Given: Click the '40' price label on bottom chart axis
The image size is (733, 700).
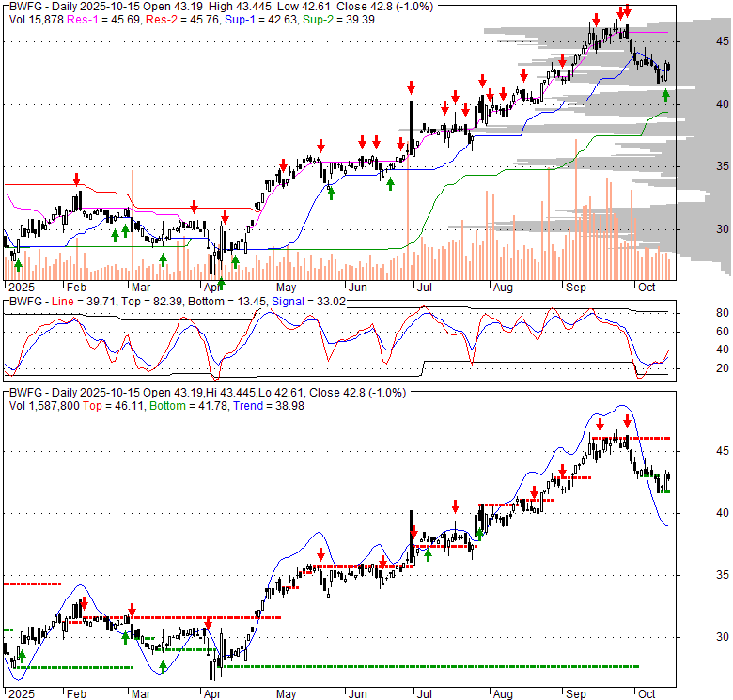Looking at the screenshot, I should [723, 513].
